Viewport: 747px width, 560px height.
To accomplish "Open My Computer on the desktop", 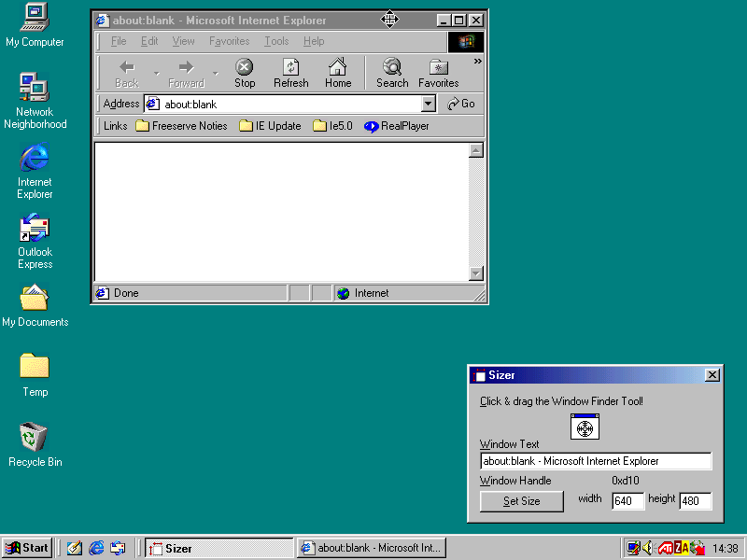I will pos(35,17).
